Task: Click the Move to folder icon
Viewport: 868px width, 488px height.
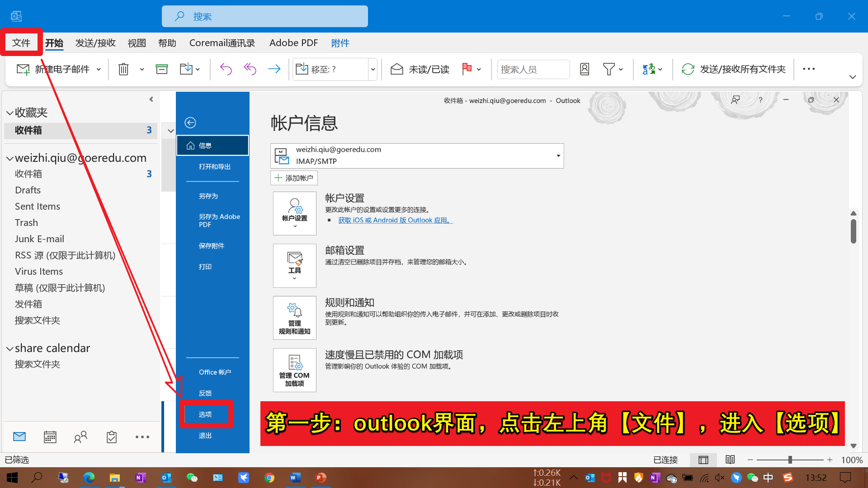Action: pyautogui.click(x=186, y=69)
